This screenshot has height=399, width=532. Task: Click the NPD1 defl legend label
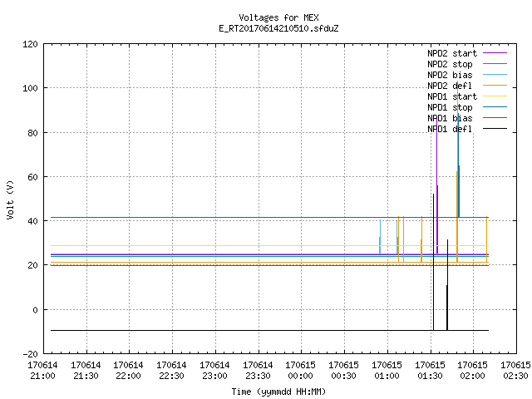point(450,130)
